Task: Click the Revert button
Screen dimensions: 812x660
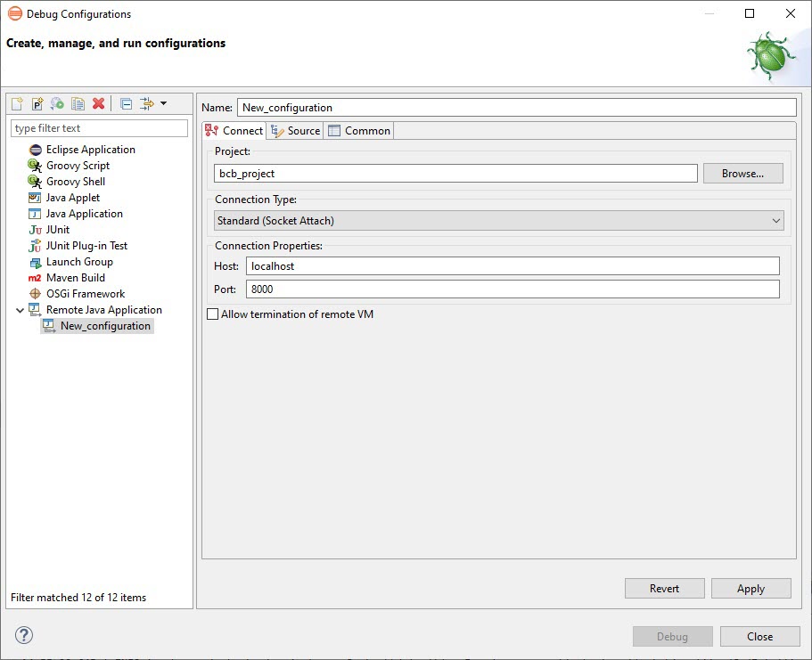Action: point(664,589)
